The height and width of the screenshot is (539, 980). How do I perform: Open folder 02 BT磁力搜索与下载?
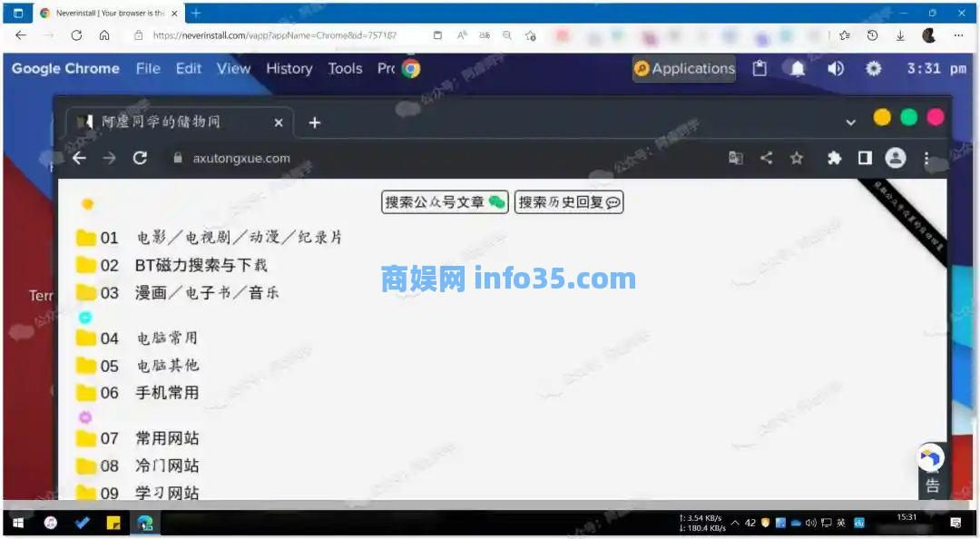pos(171,265)
